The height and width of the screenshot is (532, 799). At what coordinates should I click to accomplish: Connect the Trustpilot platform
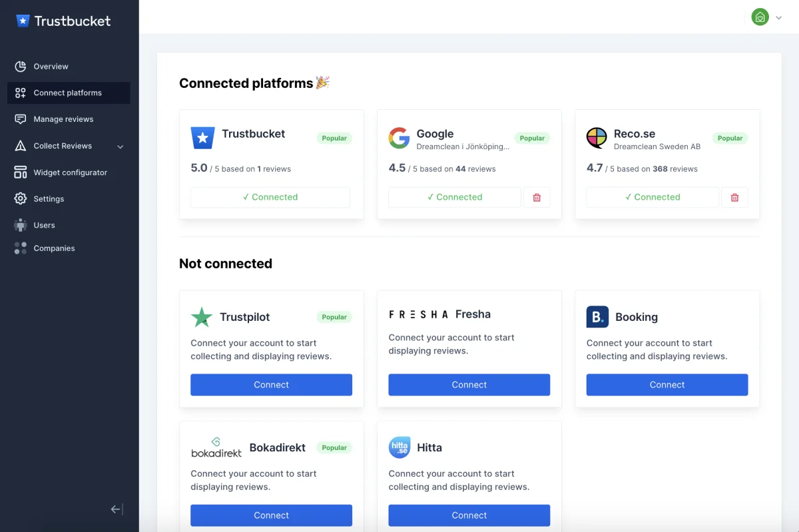pos(271,385)
